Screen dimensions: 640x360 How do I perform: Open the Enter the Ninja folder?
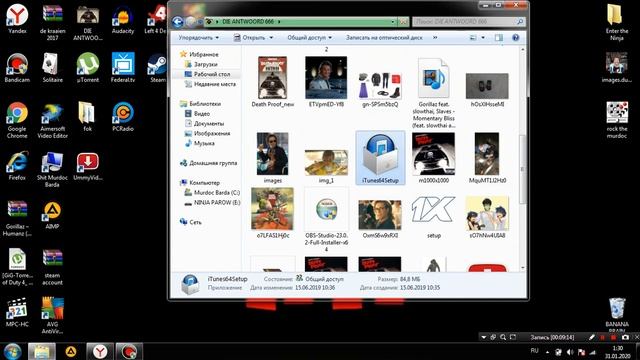[617, 22]
